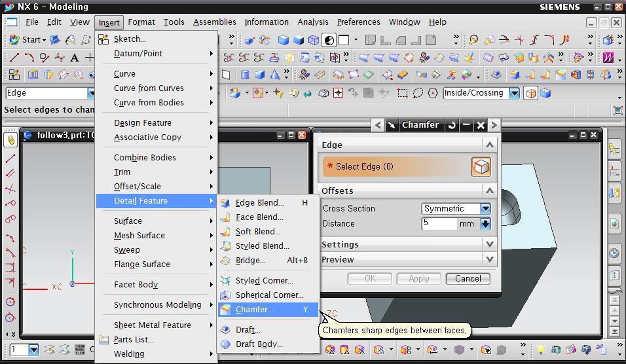Open the Preferences menu
This screenshot has height=364, width=626.
pyautogui.click(x=358, y=22)
